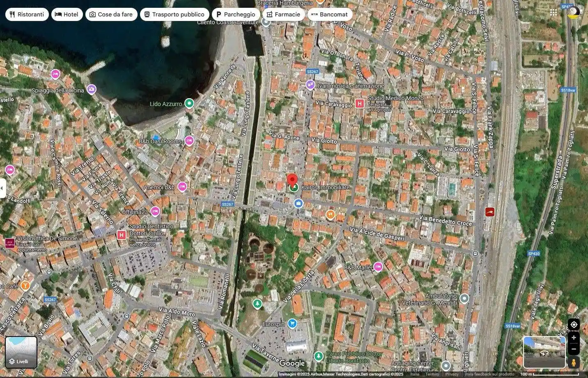The image size is (588, 378).
Task: Select the Cose da fare category
Action: 111,14
